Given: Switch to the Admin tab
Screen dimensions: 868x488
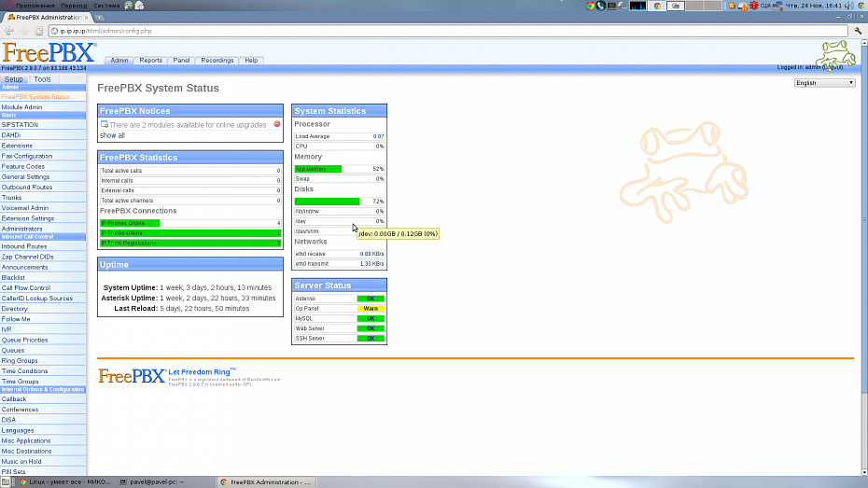Looking at the screenshot, I should pyautogui.click(x=119, y=61).
